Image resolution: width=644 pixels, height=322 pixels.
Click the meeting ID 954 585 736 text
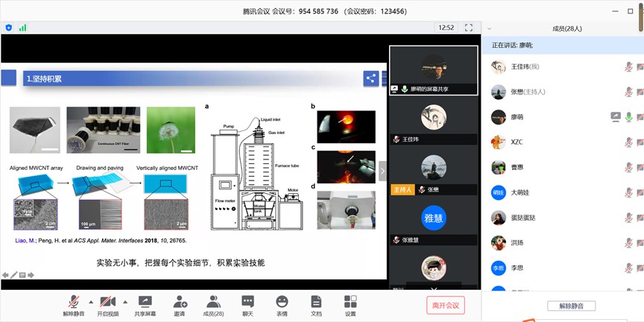[318, 11]
